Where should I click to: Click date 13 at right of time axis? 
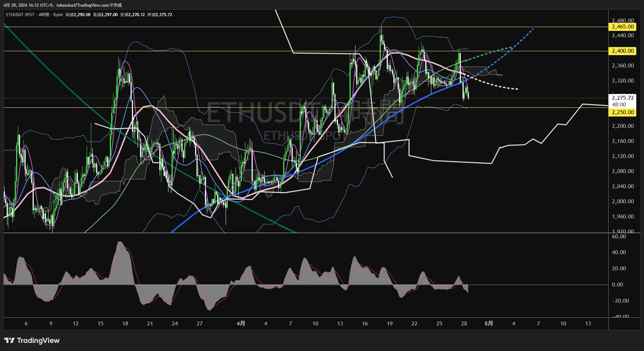click(x=588, y=324)
